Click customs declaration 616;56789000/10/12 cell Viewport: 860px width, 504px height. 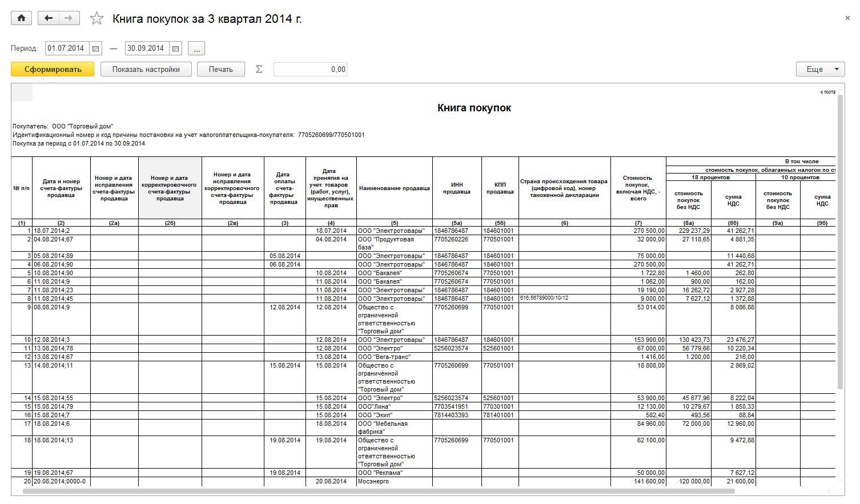[x=565, y=299]
